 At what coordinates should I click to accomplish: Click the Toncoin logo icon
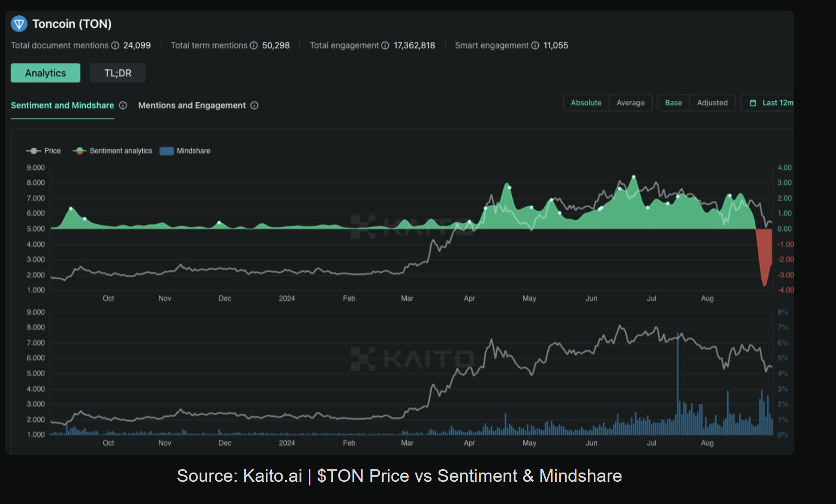click(x=19, y=24)
